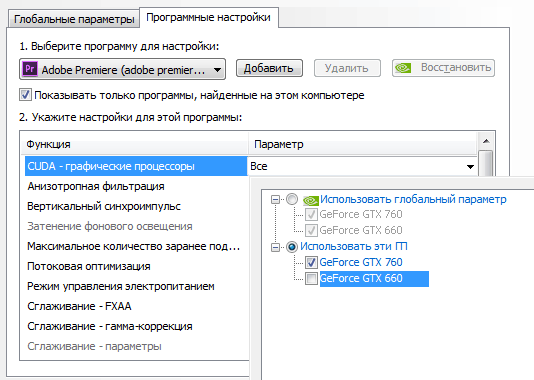Click the Функция column header
Image resolution: width=534 pixels, height=380 pixels.
point(136,144)
